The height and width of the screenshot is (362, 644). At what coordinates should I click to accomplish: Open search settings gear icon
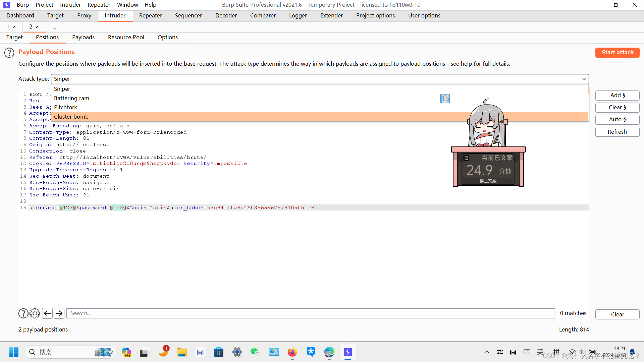pyautogui.click(x=35, y=313)
